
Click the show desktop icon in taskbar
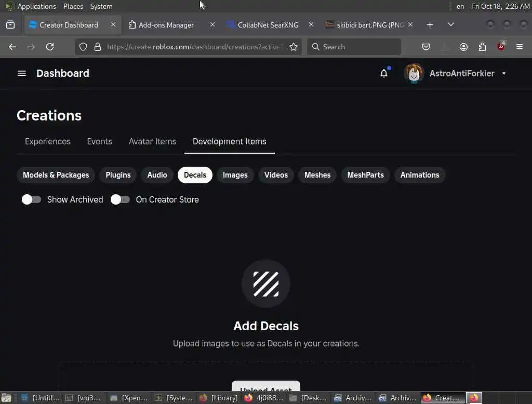(6, 398)
